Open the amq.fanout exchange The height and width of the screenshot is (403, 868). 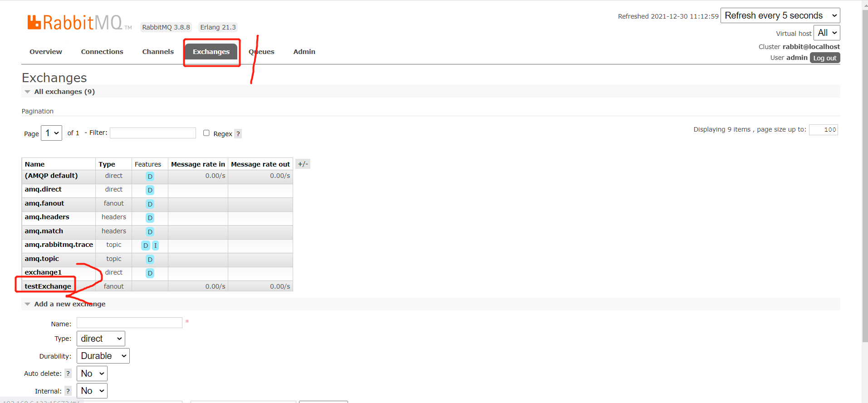44,203
